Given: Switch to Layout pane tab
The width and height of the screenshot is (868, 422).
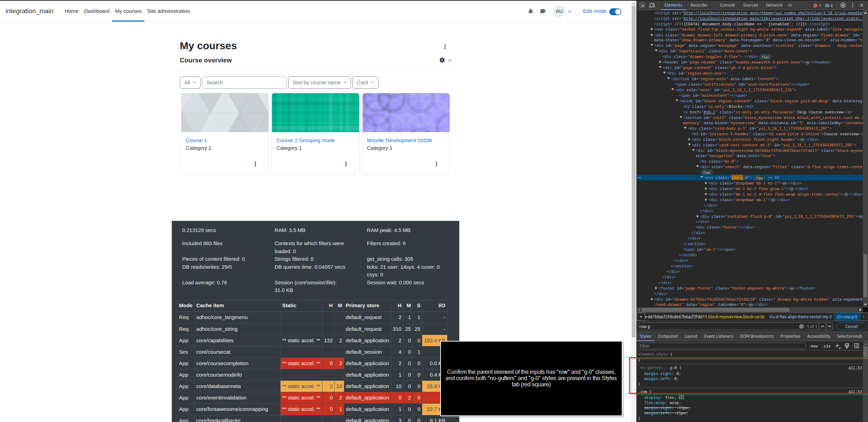Looking at the screenshot, I should 691,336.
